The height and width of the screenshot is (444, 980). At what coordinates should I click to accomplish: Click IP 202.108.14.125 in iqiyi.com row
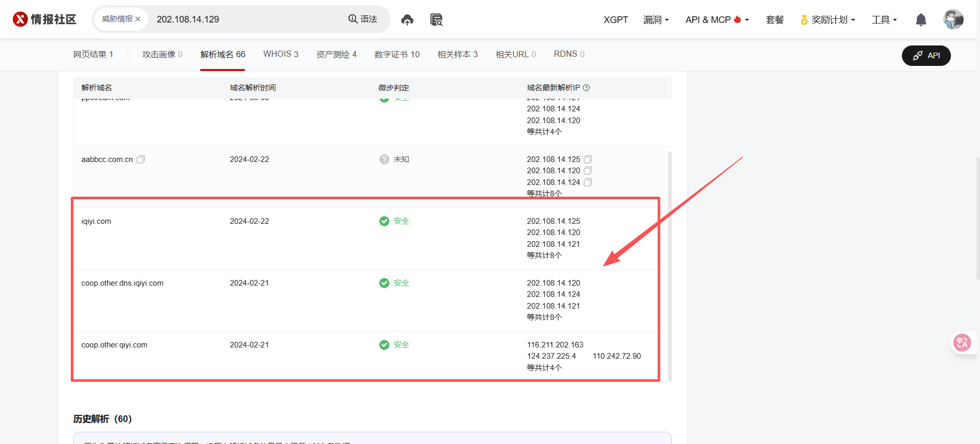(x=553, y=221)
